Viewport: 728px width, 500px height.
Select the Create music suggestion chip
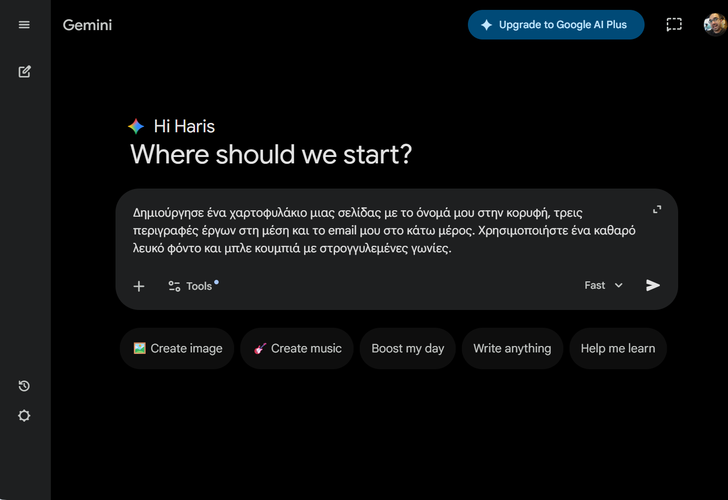297,349
